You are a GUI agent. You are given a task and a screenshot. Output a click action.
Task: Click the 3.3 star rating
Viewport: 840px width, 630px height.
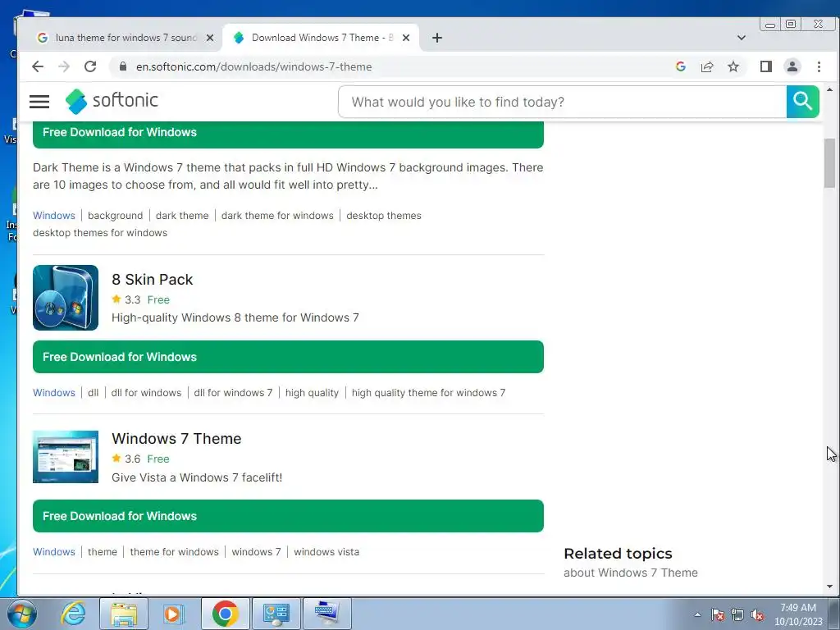[x=126, y=299]
